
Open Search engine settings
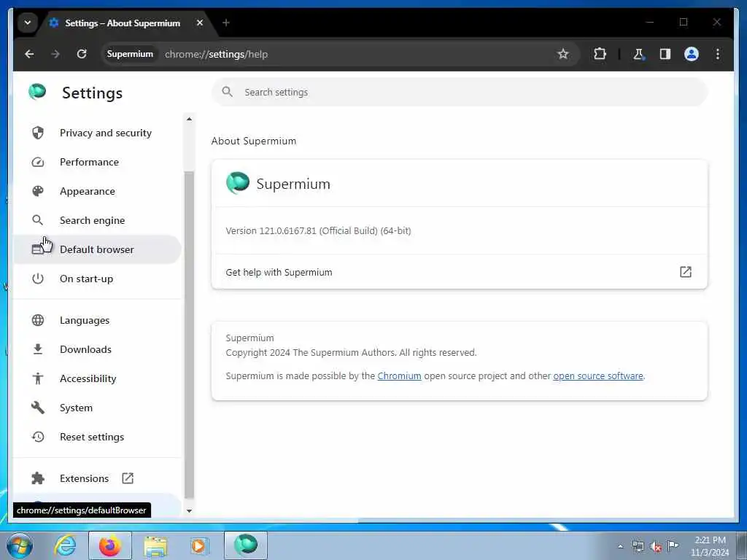coord(97,220)
